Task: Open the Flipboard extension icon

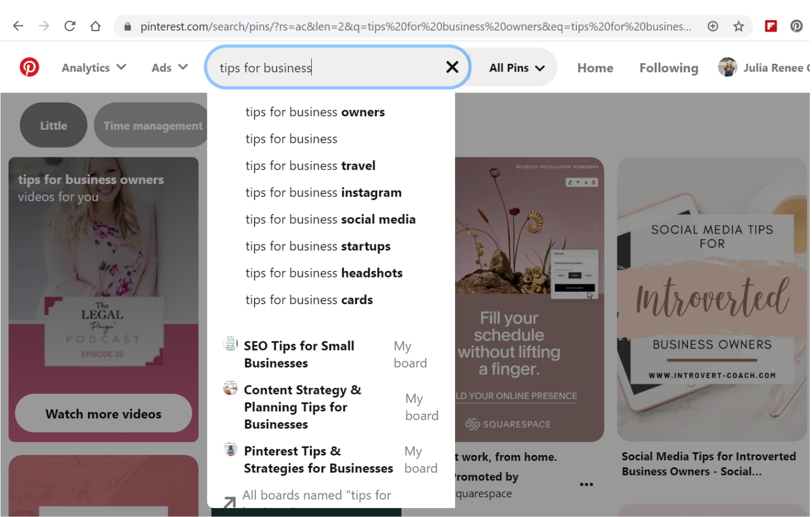Action: [x=771, y=26]
